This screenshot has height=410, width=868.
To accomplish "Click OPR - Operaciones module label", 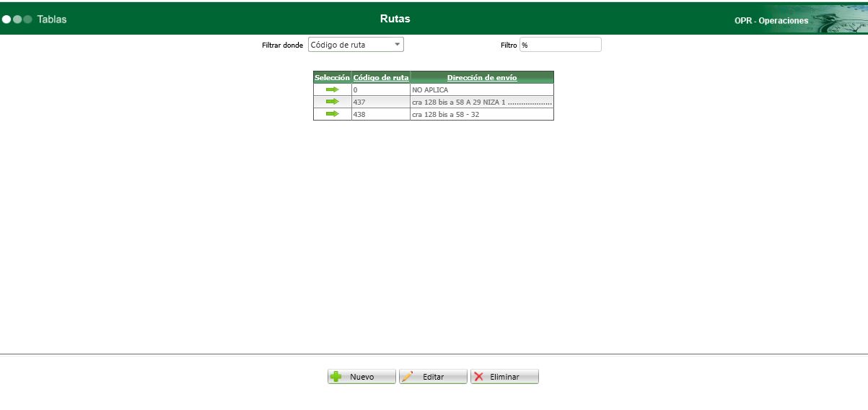I will 771,21.
